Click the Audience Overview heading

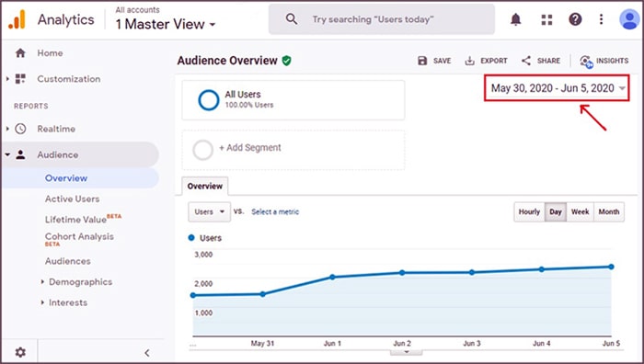(x=227, y=61)
